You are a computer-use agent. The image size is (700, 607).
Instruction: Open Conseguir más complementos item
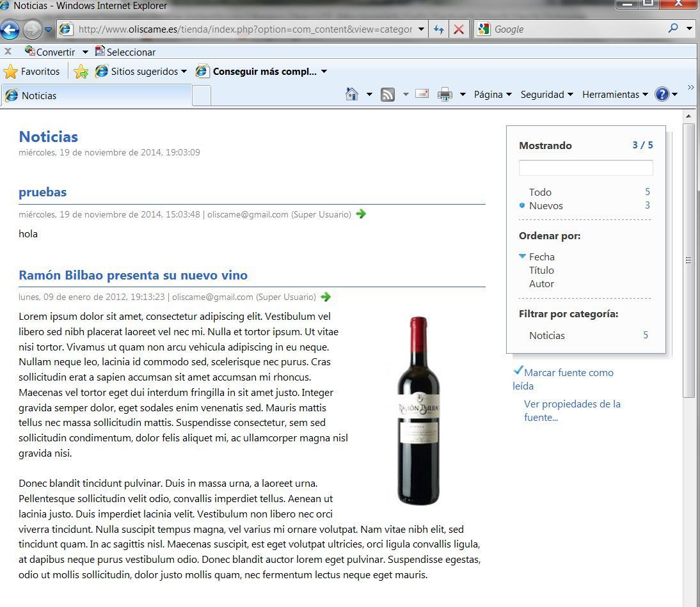[261, 72]
